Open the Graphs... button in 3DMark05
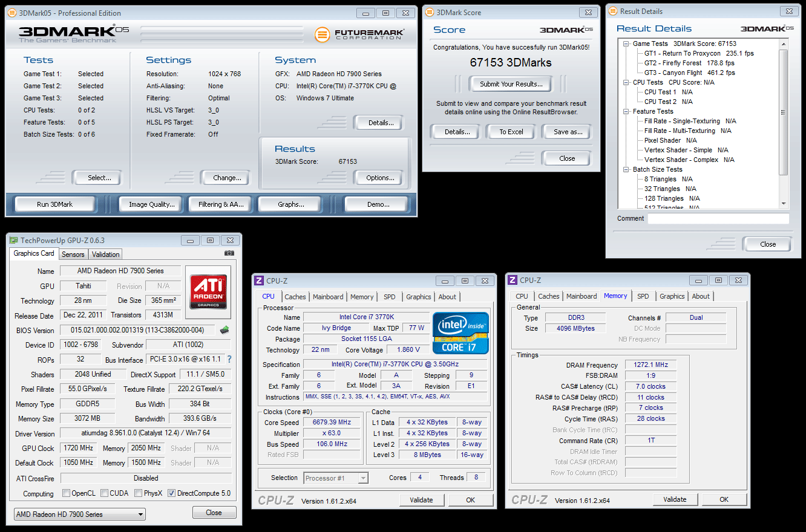 pyautogui.click(x=291, y=204)
